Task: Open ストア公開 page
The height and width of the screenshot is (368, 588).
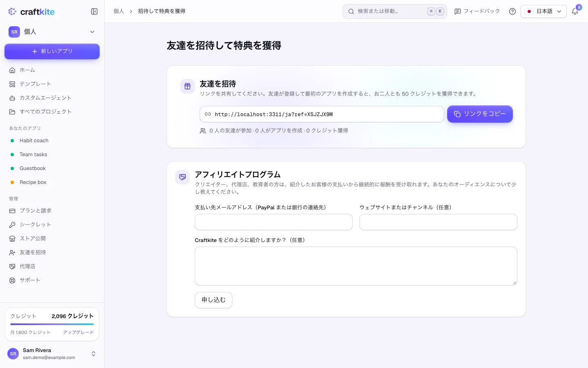Action: [52, 238]
